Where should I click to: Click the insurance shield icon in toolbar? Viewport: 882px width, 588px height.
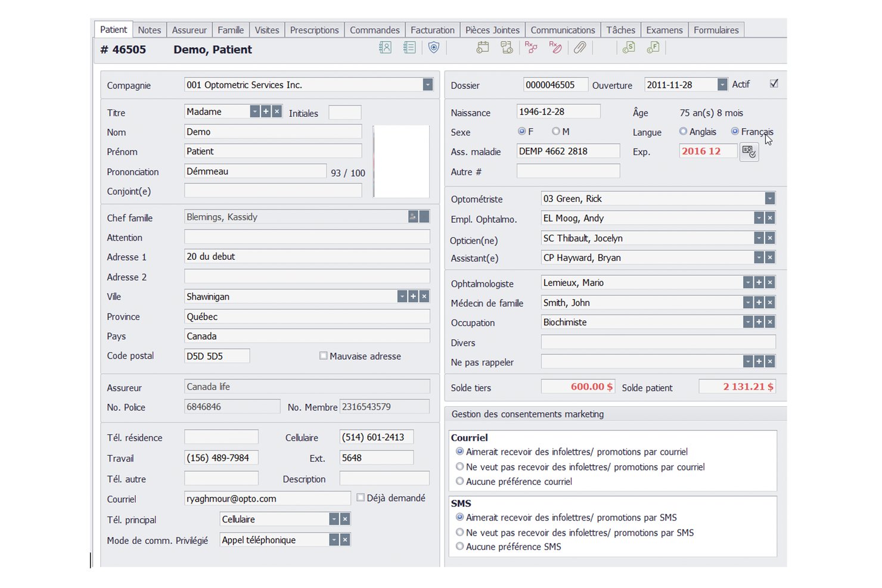(x=434, y=48)
